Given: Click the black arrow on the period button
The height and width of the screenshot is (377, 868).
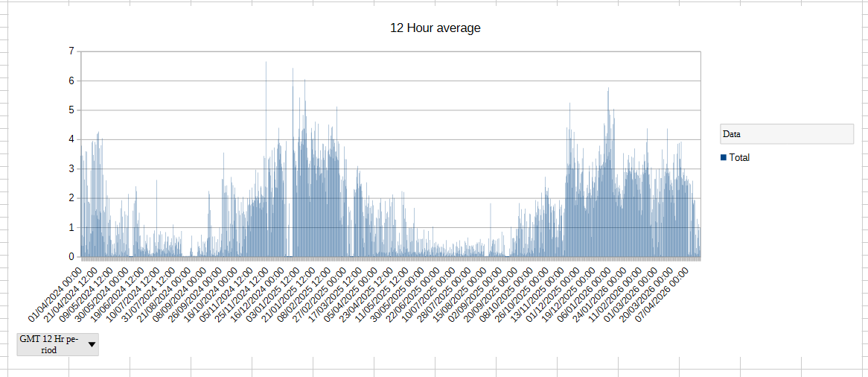Looking at the screenshot, I should click(92, 344).
